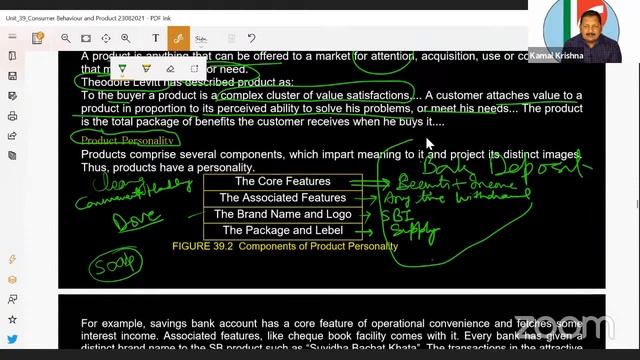Viewport: 640px width, 360px height.
Task: Click the 'Thus, products have a personality.' sentence
Action: coord(168,168)
